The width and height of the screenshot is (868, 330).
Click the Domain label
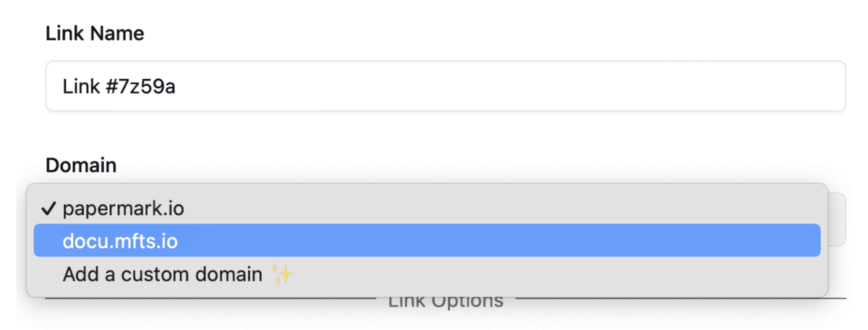point(80,165)
